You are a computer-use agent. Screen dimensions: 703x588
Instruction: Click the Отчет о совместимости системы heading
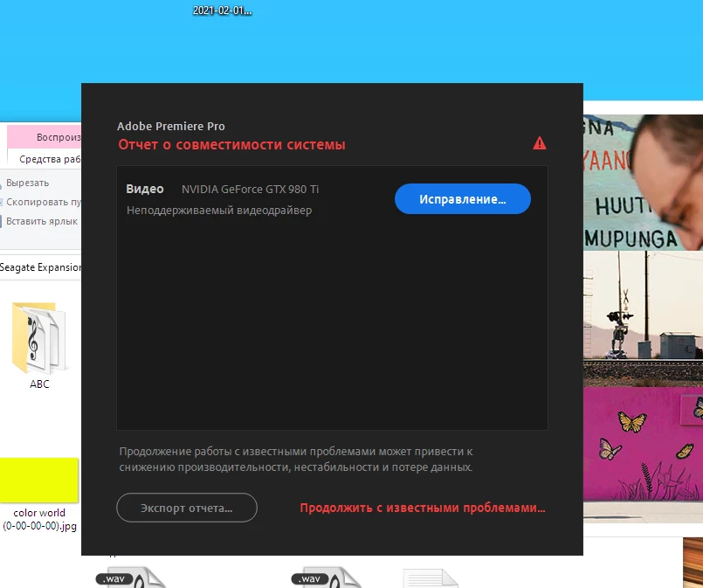click(231, 145)
